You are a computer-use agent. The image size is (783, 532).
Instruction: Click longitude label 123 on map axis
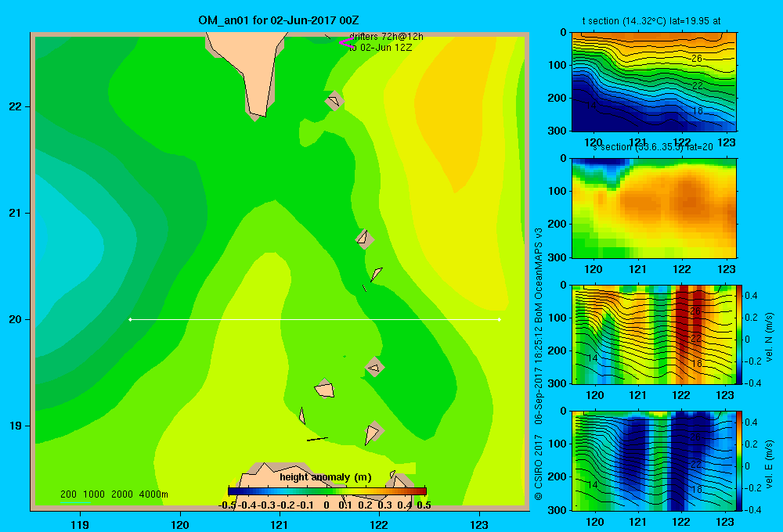[479, 524]
